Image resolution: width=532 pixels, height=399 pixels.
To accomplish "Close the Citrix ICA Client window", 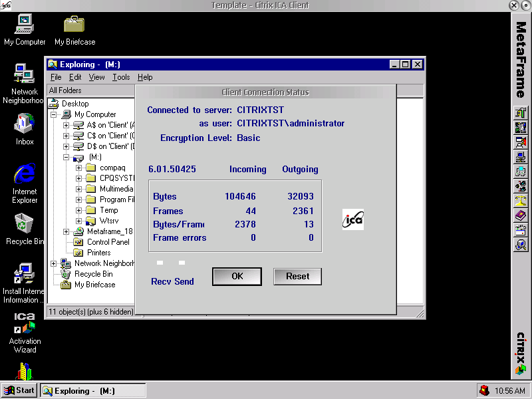I will (x=514, y=5).
